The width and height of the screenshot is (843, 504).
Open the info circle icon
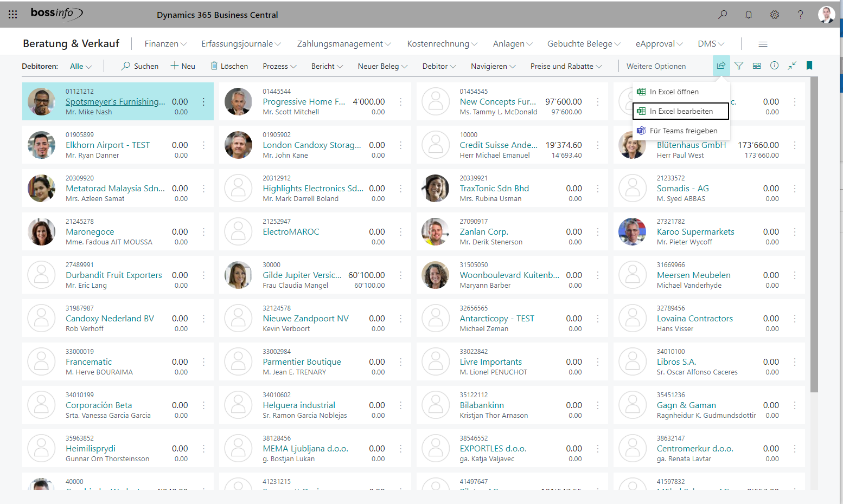[x=774, y=65]
